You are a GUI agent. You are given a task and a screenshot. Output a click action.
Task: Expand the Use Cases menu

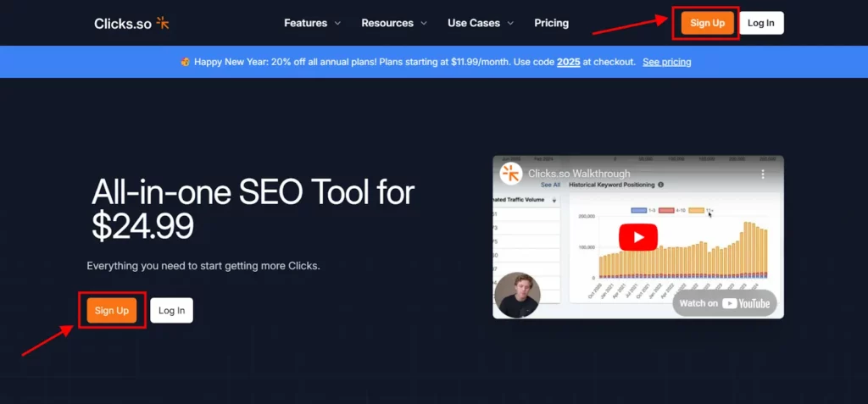pos(481,23)
